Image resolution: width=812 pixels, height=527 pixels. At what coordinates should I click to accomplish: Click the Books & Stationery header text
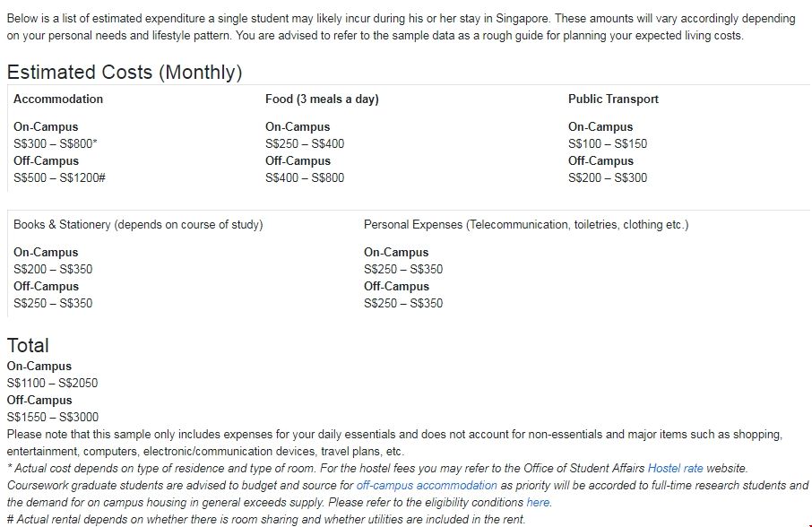pyautogui.click(x=138, y=225)
